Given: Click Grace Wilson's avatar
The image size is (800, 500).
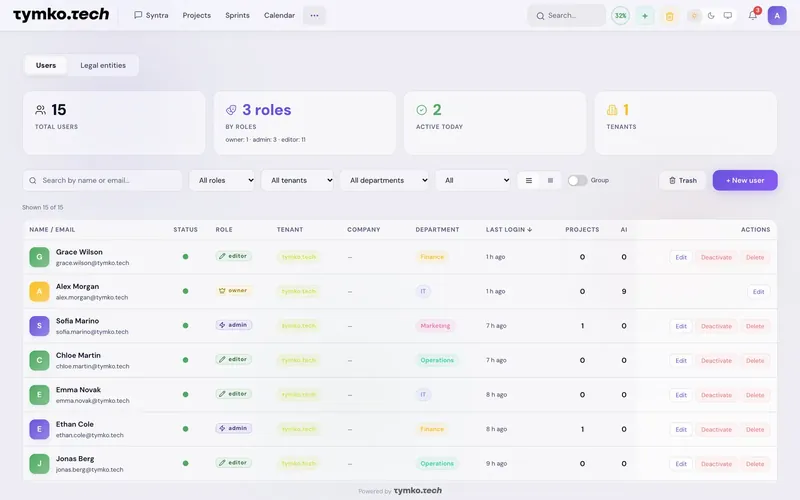Looking at the screenshot, I should pos(39,257).
